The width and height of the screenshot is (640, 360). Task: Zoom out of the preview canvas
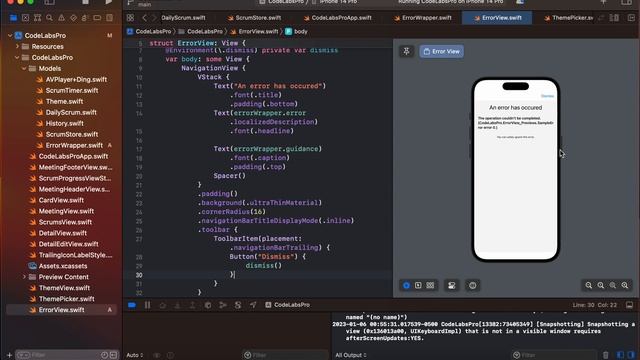click(x=589, y=285)
